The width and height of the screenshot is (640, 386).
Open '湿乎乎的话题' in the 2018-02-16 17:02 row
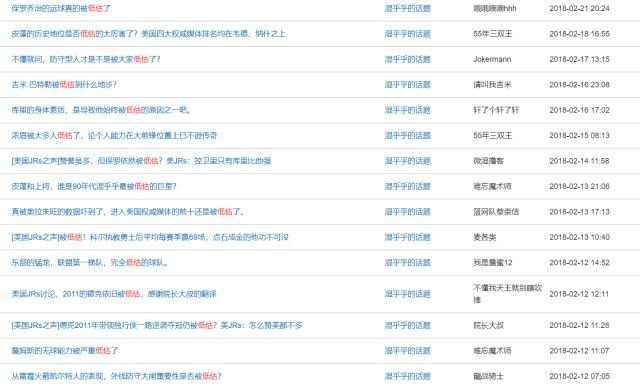click(407, 110)
